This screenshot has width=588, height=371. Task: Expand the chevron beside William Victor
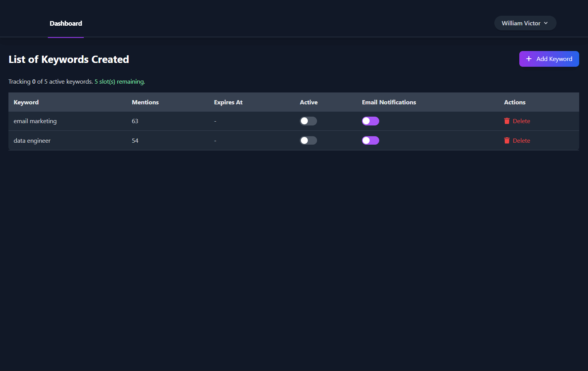pos(546,23)
